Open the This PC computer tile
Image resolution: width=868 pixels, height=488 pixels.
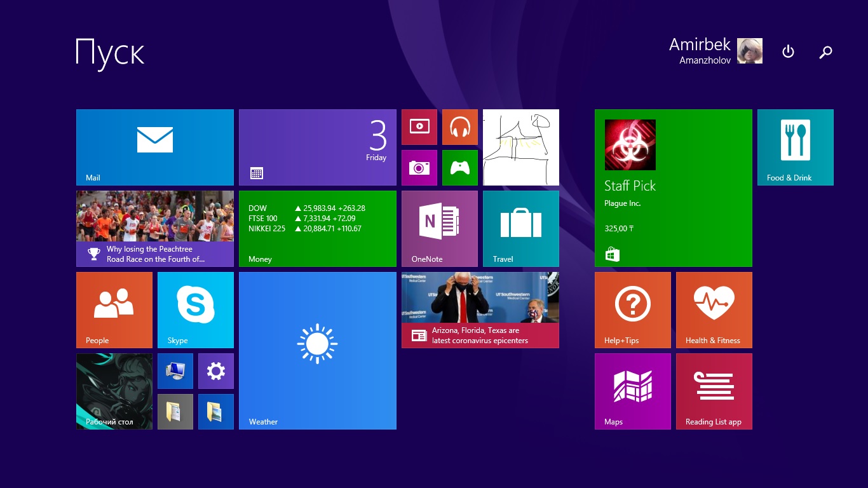(x=175, y=371)
